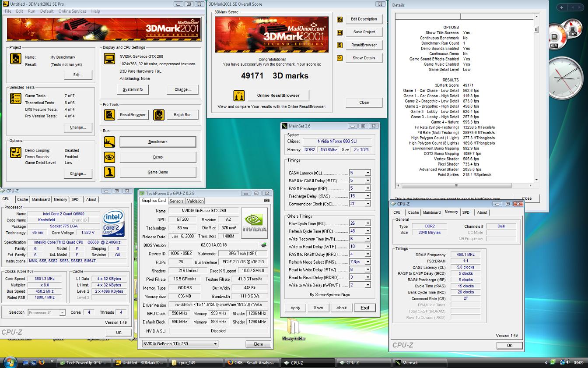Viewport: 588px width, 368px height.
Task: Click the Edit Description icon in Overall Score
Action: click(x=339, y=19)
